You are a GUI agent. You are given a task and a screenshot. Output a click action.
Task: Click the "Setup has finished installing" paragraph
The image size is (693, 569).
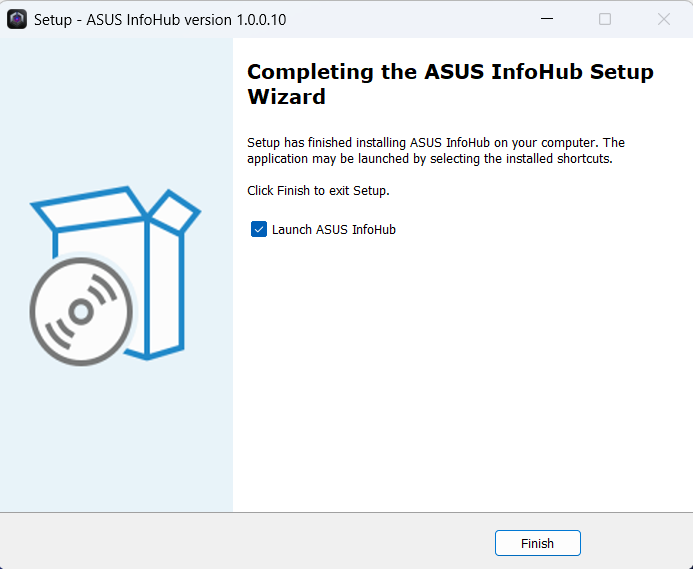[x=436, y=151]
